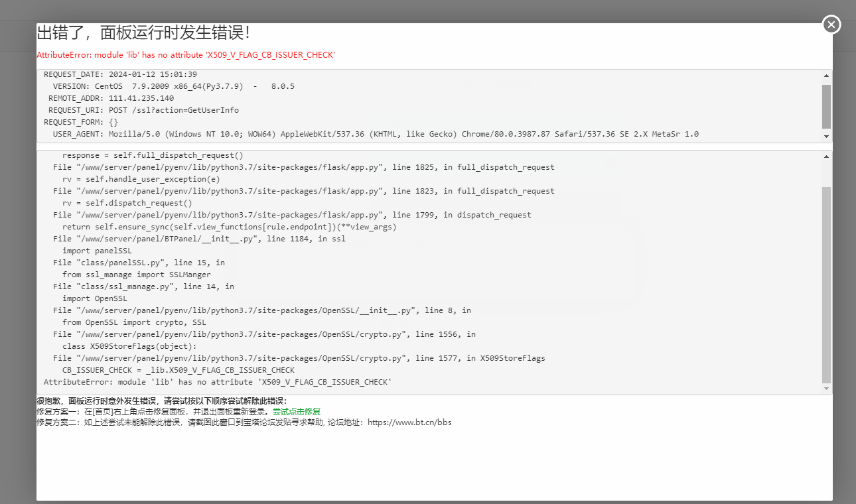Click the return self.ensure_sync line
The height and width of the screenshot is (504, 856).
tap(230, 227)
